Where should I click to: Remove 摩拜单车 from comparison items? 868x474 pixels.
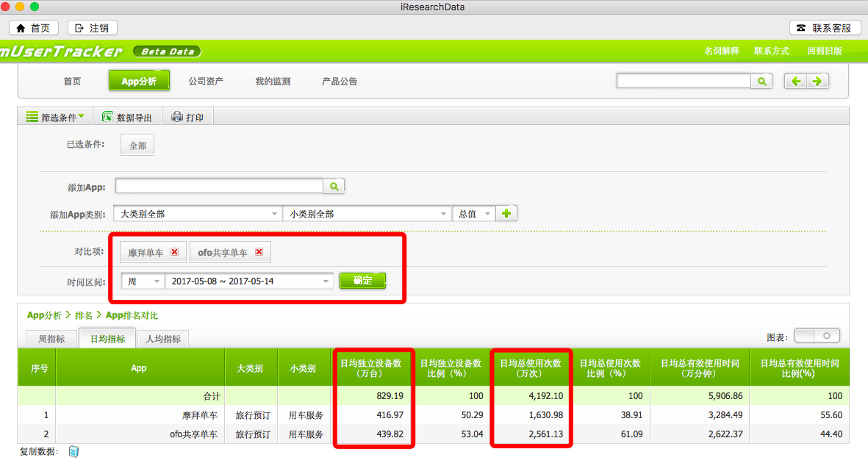174,252
